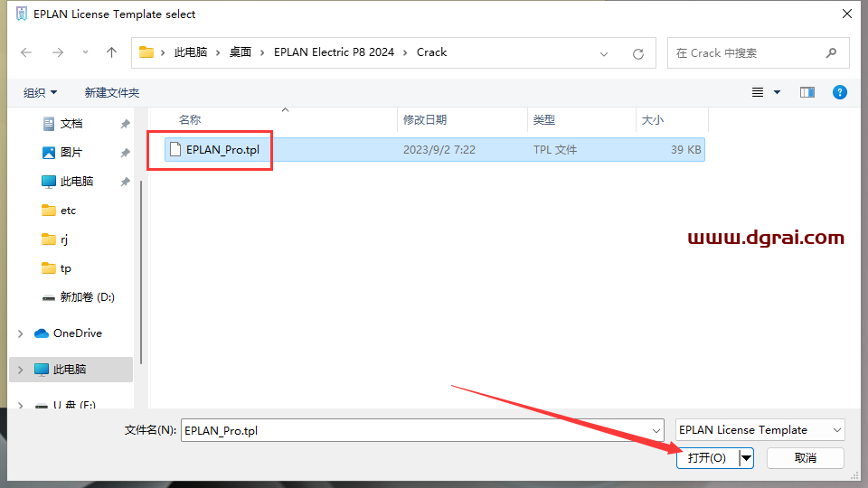This screenshot has width=868, height=488.
Task: Open the 组织 menu
Action: click(40, 92)
